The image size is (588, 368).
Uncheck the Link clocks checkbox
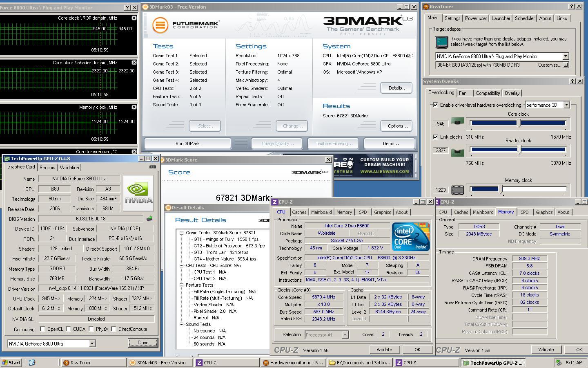(435, 137)
